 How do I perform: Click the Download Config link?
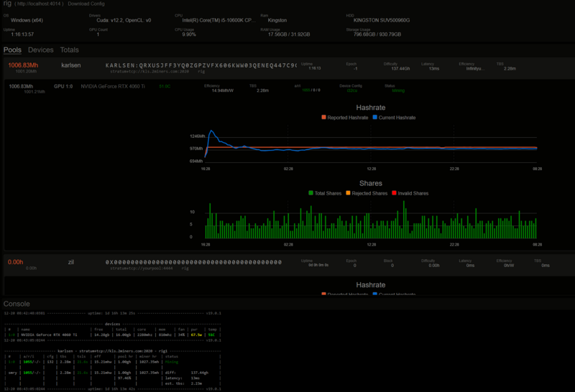86,4
